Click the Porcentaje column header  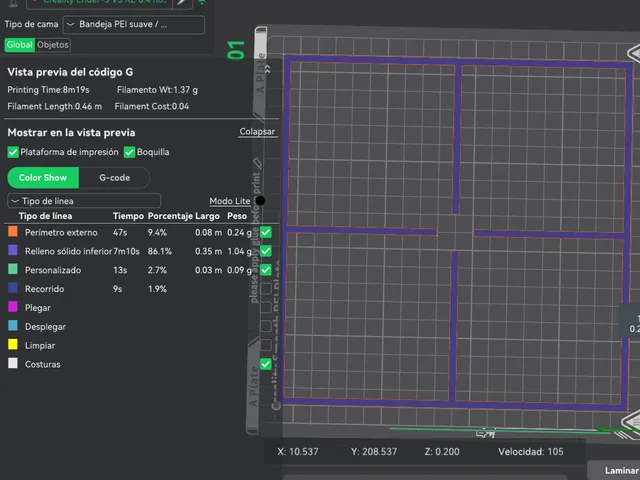[170, 216]
